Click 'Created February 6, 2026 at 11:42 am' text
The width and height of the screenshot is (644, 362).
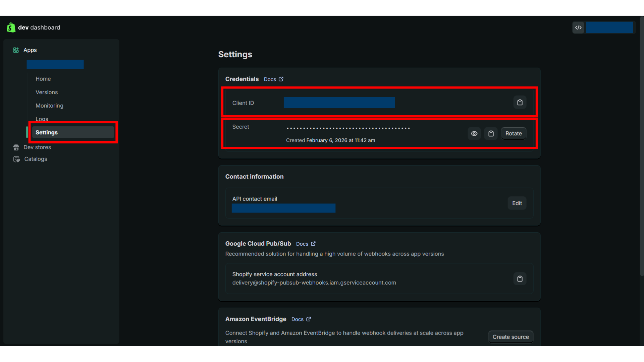coord(330,140)
